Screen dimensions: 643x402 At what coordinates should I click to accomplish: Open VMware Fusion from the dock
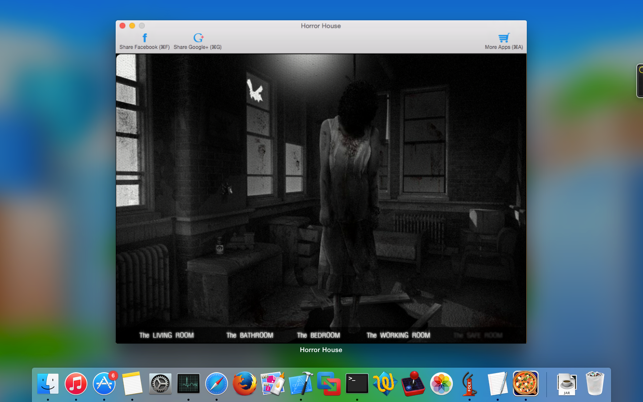click(x=328, y=384)
